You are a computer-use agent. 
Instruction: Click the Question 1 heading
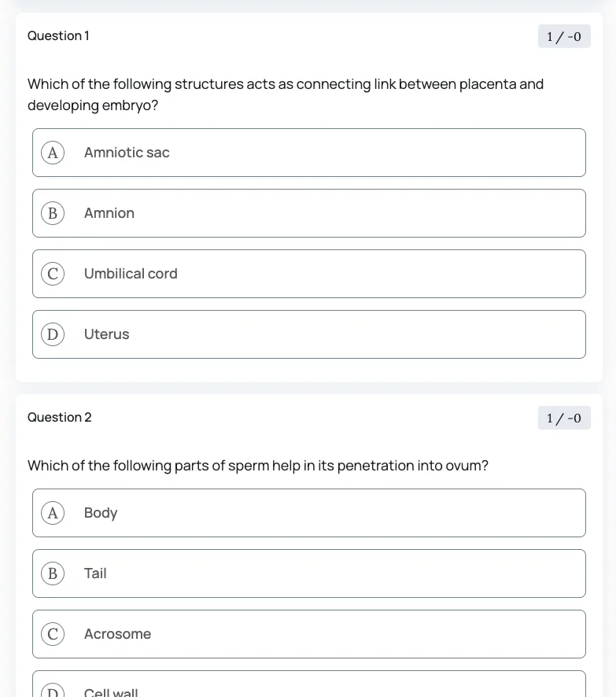pyautogui.click(x=58, y=36)
